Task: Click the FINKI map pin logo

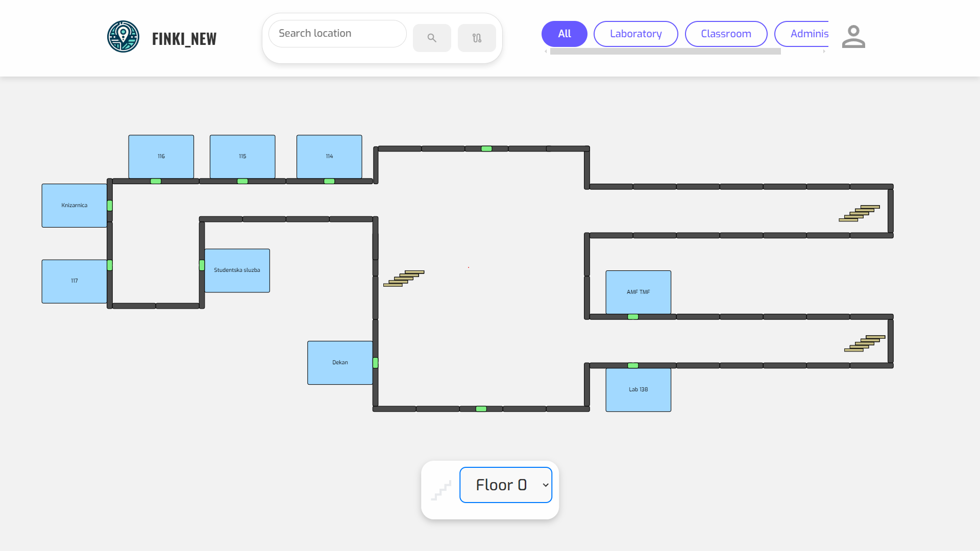Action: pyautogui.click(x=123, y=37)
